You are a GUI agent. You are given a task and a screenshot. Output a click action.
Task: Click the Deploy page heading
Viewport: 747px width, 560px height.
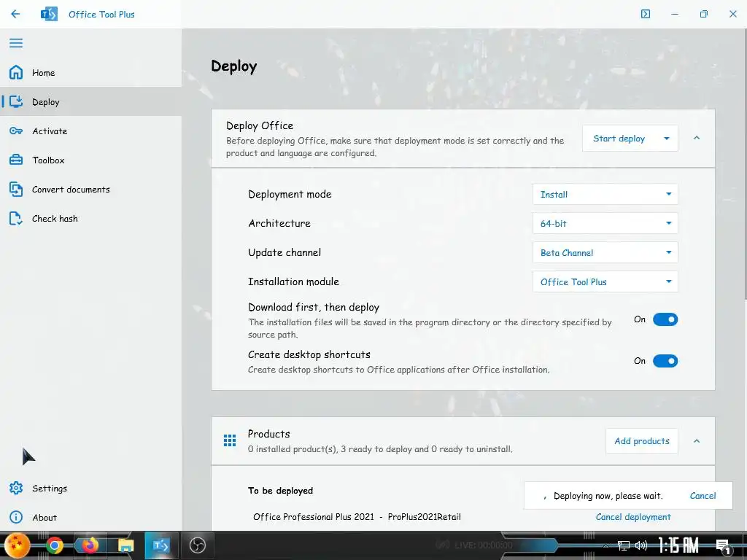click(x=234, y=66)
